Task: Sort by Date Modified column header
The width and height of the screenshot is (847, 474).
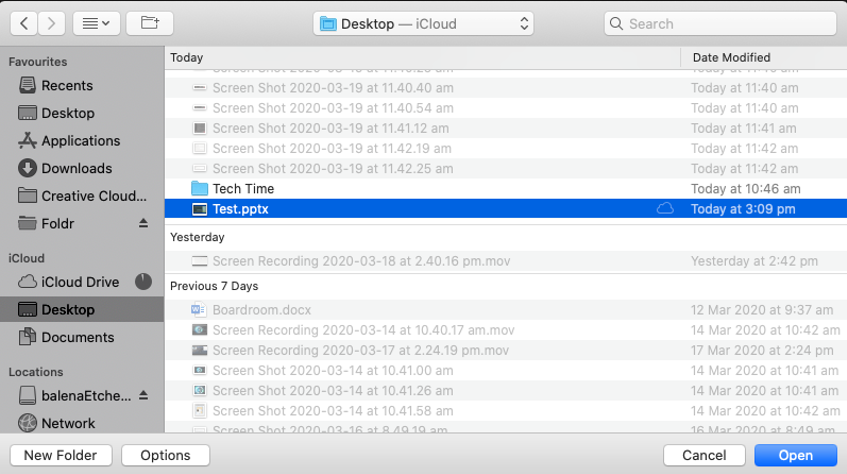Action: pyautogui.click(x=731, y=58)
